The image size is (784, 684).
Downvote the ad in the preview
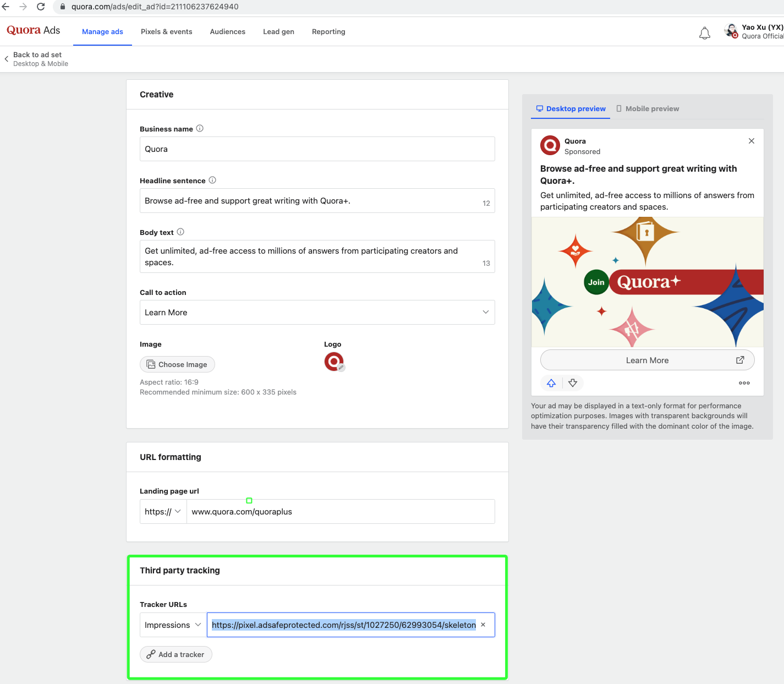coord(573,383)
